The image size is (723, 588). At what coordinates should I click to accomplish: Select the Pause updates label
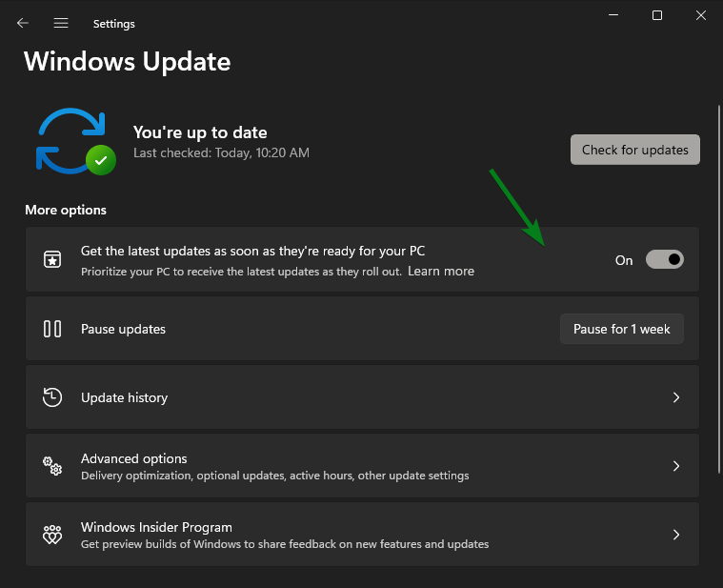[123, 329]
